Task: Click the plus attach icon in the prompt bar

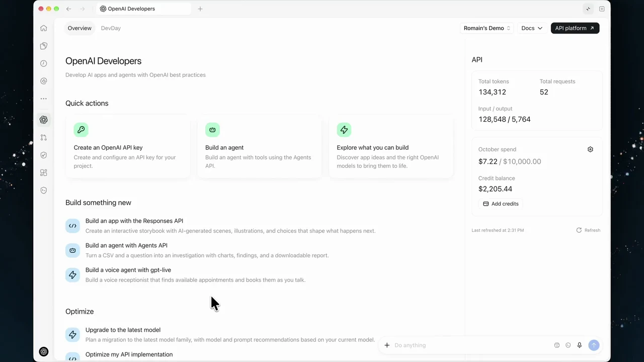Action: point(387,345)
